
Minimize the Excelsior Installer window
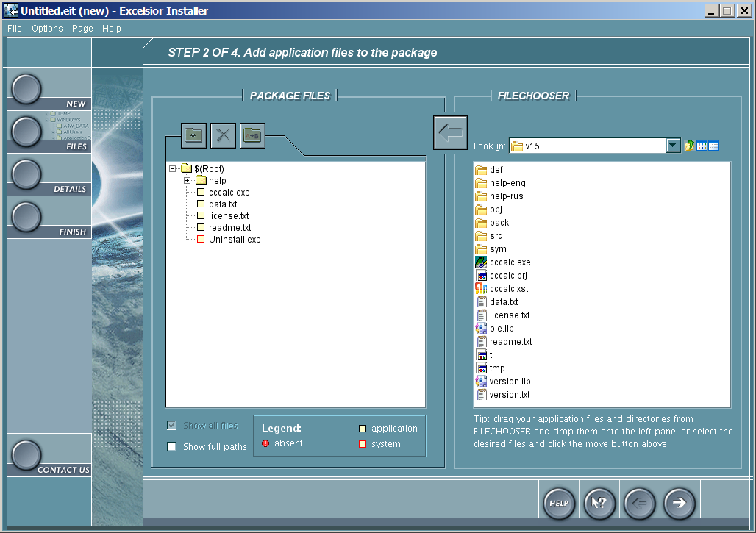[711, 10]
